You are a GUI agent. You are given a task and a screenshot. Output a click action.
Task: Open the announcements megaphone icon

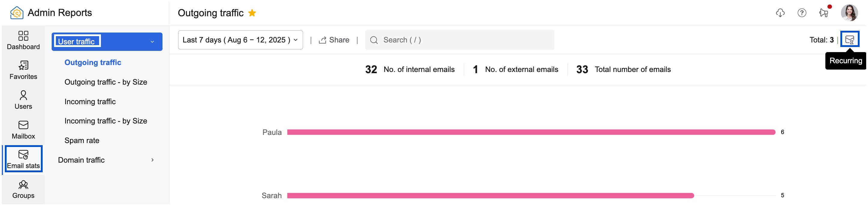[x=824, y=13]
